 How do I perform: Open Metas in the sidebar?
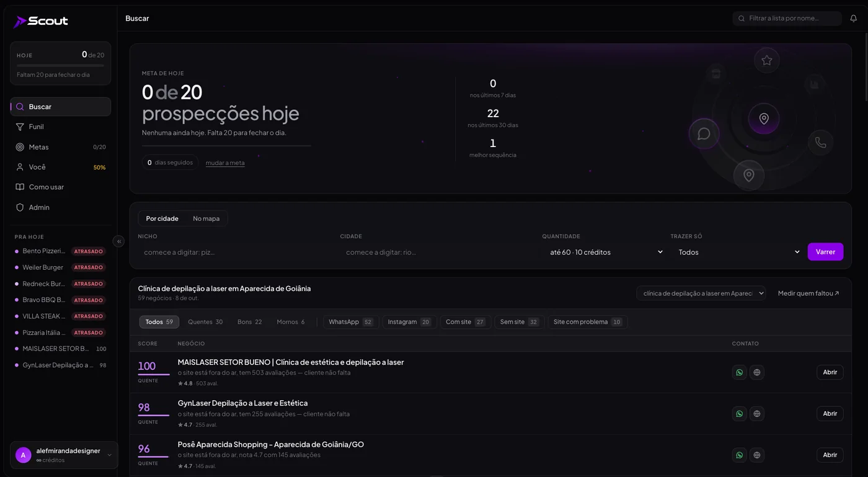pyautogui.click(x=61, y=147)
